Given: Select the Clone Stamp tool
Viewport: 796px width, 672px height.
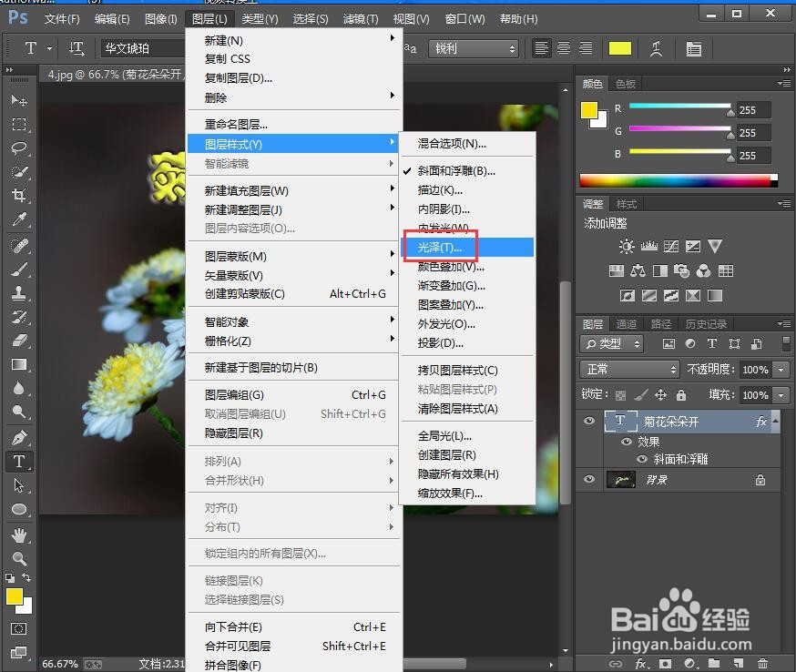Looking at the screenshot, I should click(x=19, y=293).
